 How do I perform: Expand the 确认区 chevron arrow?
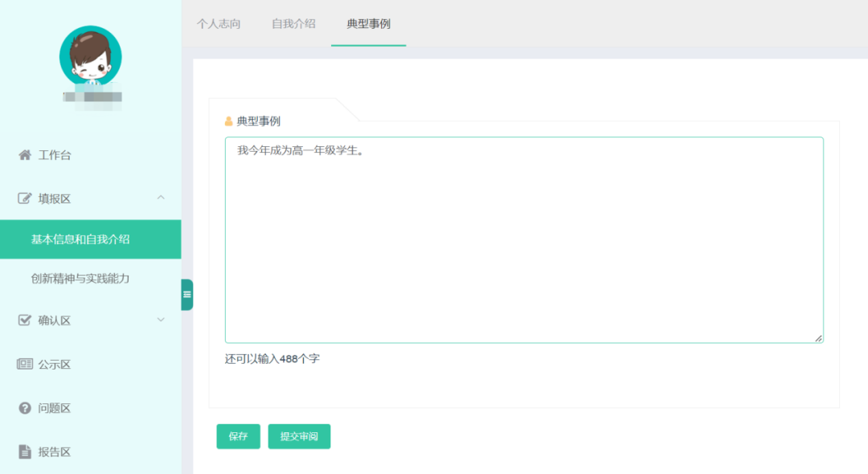[x=161, y=320]
